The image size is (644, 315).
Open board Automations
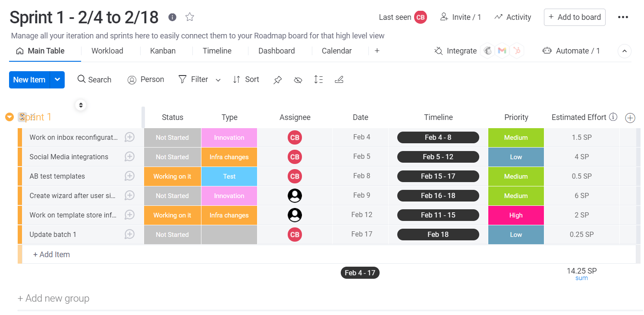[572, 50]
